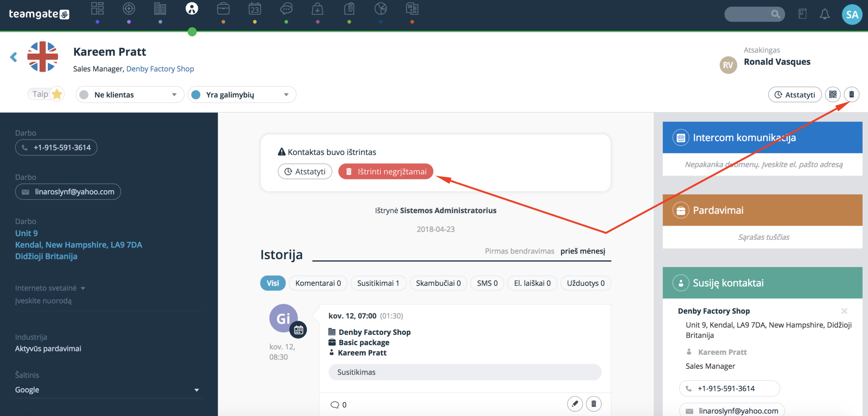
Task: Click the trash icon in contact header
Action: click(851, 94)
